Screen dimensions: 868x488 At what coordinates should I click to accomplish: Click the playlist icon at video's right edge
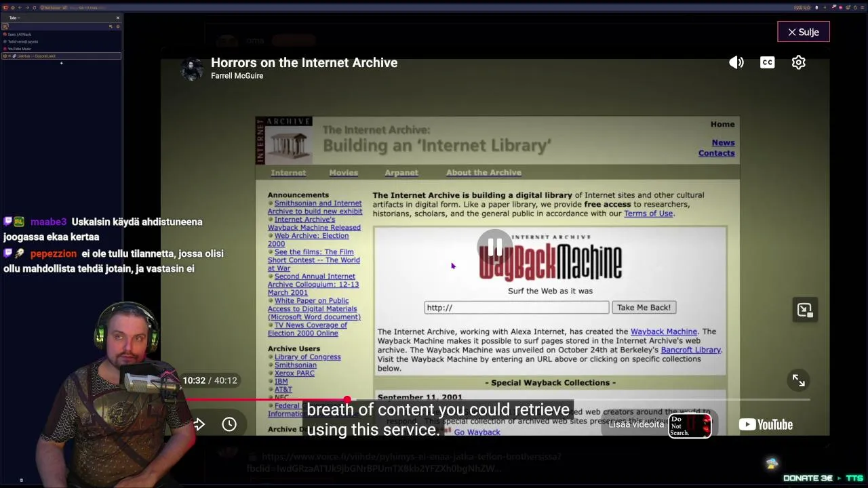(804, 310)
